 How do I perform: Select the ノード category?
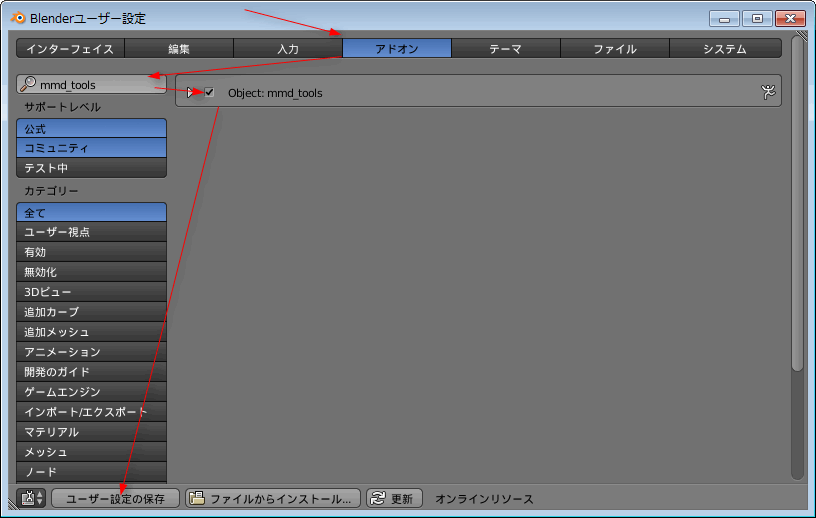pyautogui.click(x=92, y=472)
